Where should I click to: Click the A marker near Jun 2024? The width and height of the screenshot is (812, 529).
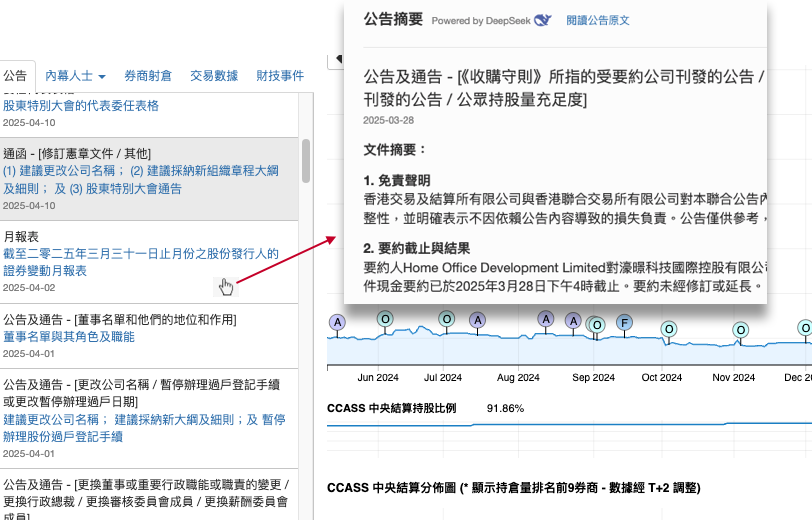tap(337, 322)
